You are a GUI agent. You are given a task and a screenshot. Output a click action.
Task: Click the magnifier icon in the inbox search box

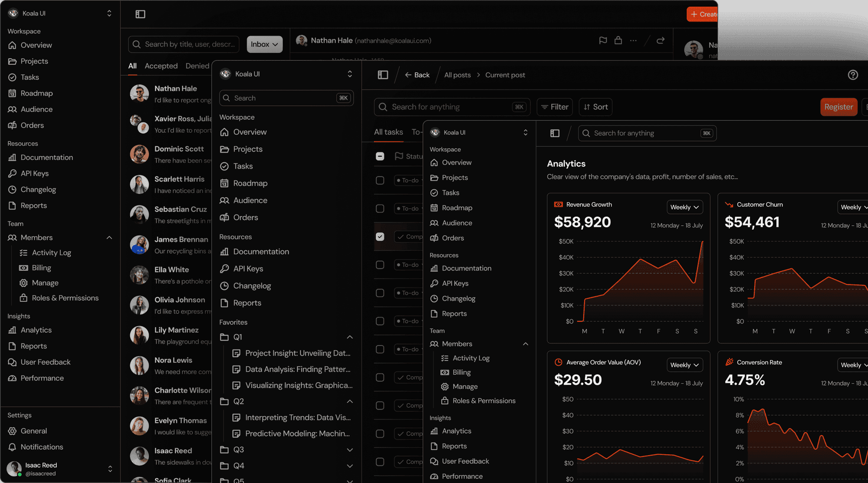137,44
